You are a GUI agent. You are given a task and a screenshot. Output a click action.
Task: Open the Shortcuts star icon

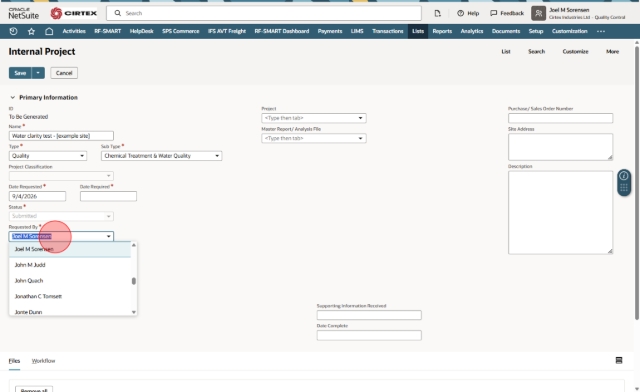(x=31, y=31)
